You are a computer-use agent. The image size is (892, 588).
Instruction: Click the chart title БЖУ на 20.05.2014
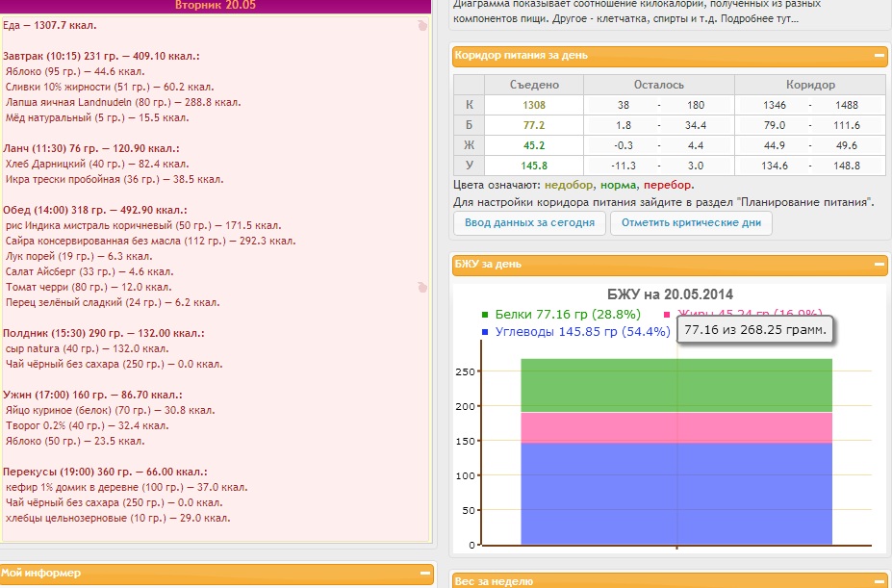pos(670,294)
